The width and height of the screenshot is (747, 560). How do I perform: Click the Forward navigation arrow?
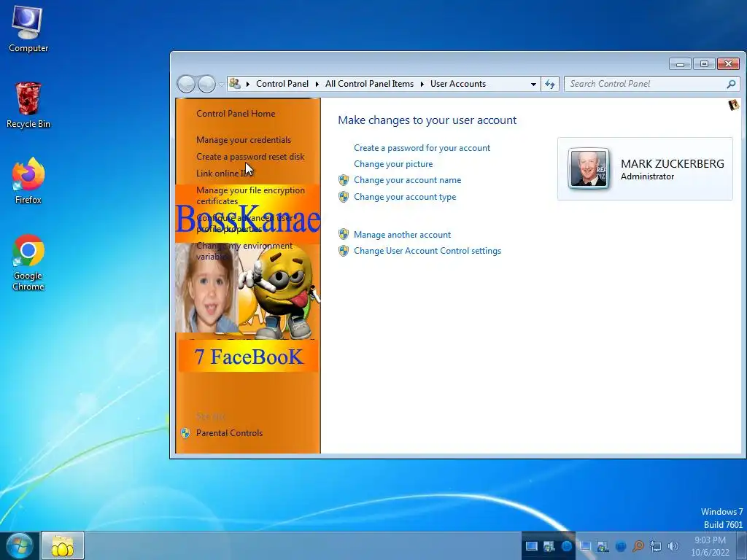pos(206,85)
